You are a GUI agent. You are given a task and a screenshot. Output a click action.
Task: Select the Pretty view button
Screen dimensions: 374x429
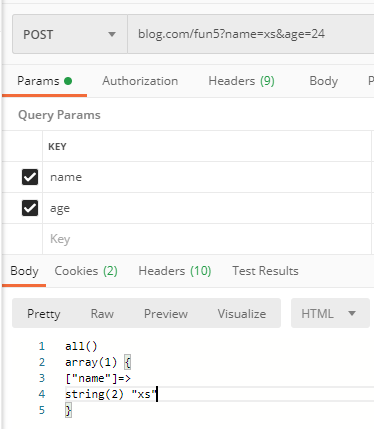pyautogui.click(x=44, y=314)
